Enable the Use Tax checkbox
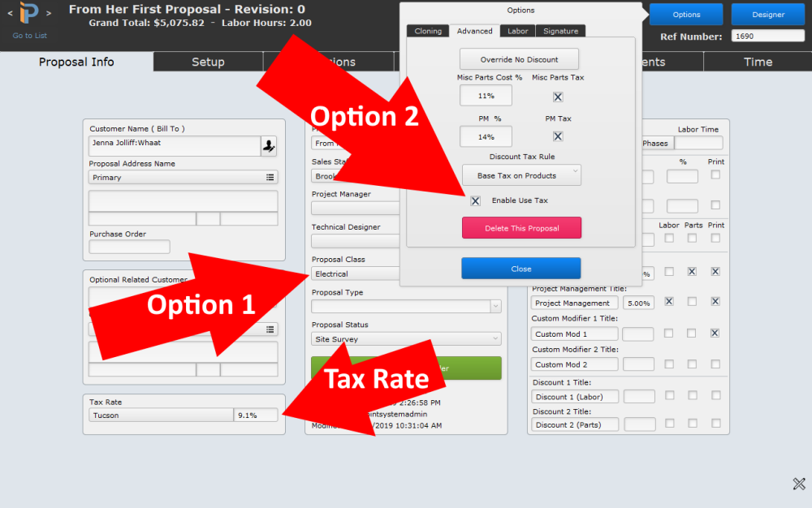 click(x=475, y=200)
